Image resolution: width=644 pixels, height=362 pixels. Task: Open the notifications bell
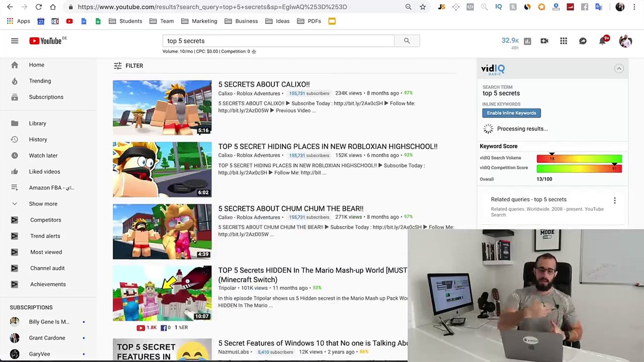(602, 41)
